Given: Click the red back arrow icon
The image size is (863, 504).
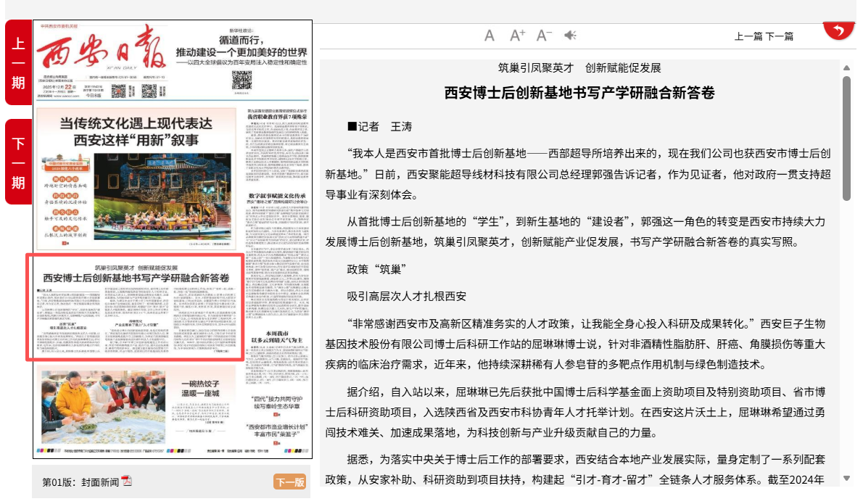Looking at the screenshot, I should pyautogui.click(x=838, y=30).
